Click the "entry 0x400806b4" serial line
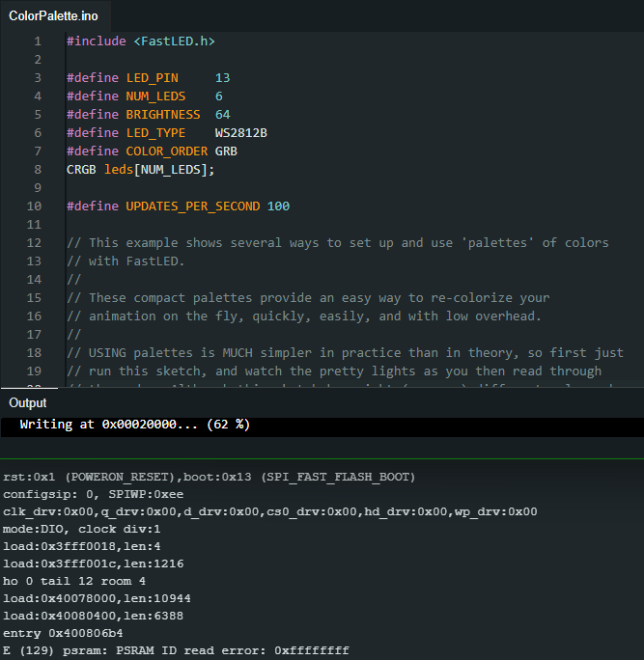 click(x=63, y=633)
